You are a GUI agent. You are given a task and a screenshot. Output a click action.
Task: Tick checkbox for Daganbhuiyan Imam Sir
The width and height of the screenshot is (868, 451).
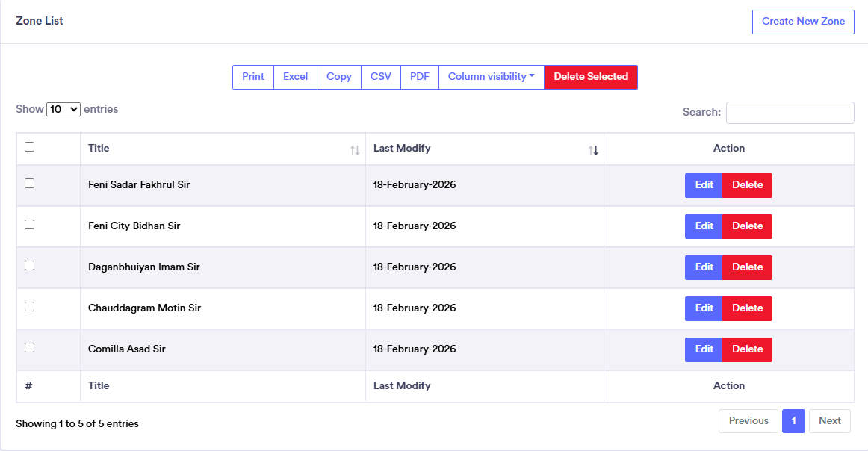coord(30,266)
